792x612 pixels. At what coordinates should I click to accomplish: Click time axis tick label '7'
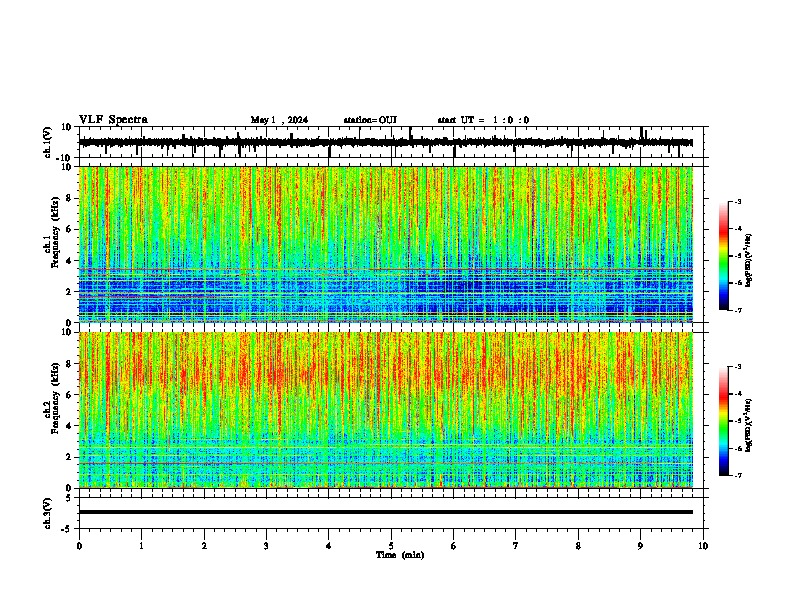(x=516, y=546)
